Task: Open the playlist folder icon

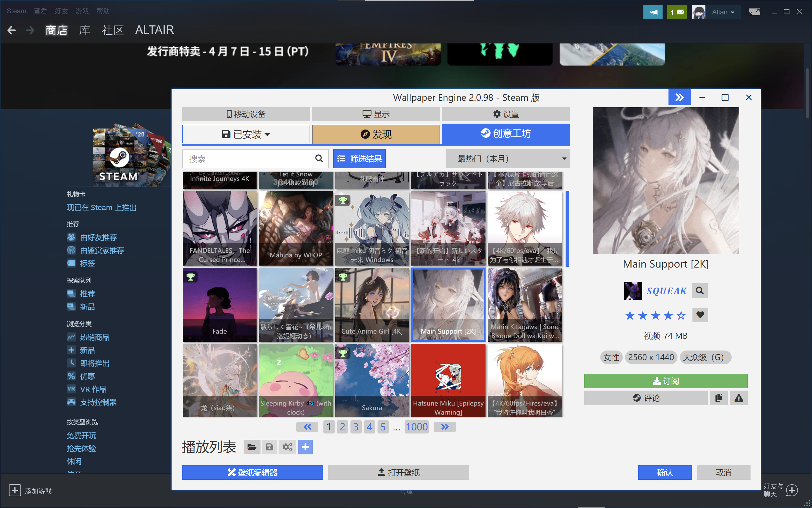Action: pos(252,447)
